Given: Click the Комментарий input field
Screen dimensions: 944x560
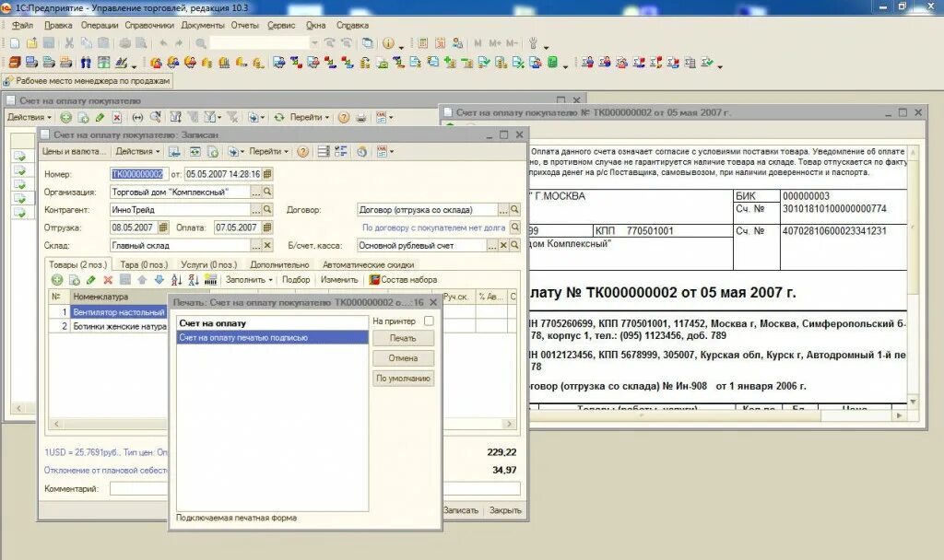Looking at the screenshot, I should coord(314,489).
